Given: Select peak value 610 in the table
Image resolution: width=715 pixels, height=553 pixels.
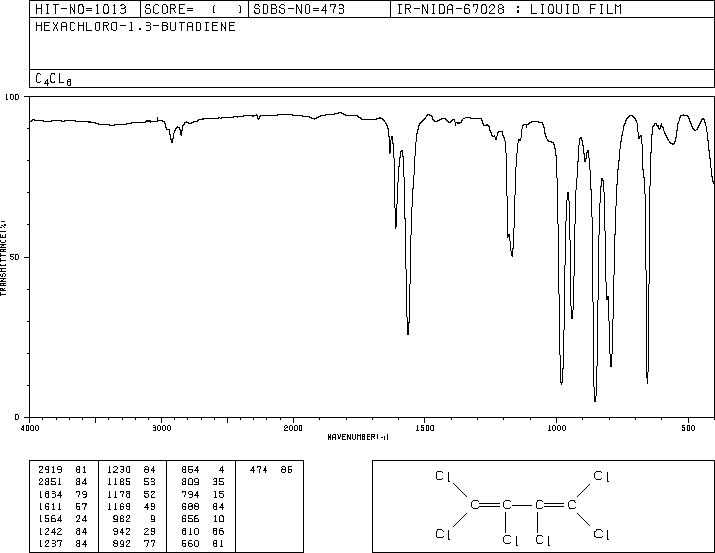Looking at the screenshot, I should click(x=190, y=531).
